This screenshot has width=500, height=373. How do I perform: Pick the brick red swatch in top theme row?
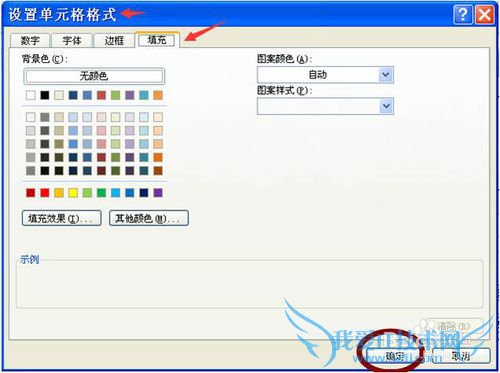(101, 95)
